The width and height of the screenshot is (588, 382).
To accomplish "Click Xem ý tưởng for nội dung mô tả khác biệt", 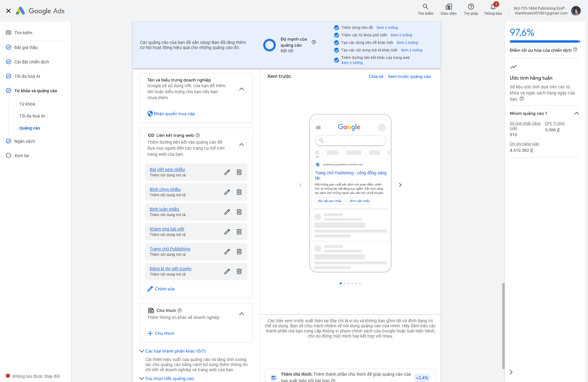I will pos(411,50).
